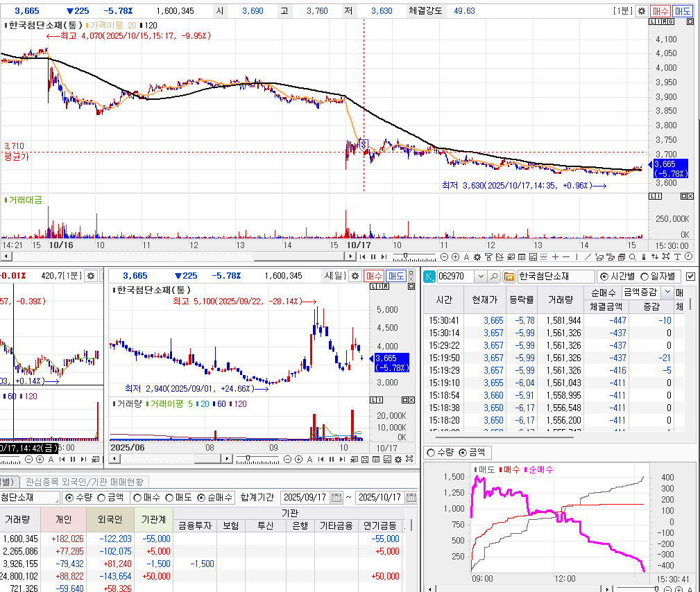
Task: Click the blue 매도 button on the 1분 chart
Action: pyautogui.click(x=682, y=10)
